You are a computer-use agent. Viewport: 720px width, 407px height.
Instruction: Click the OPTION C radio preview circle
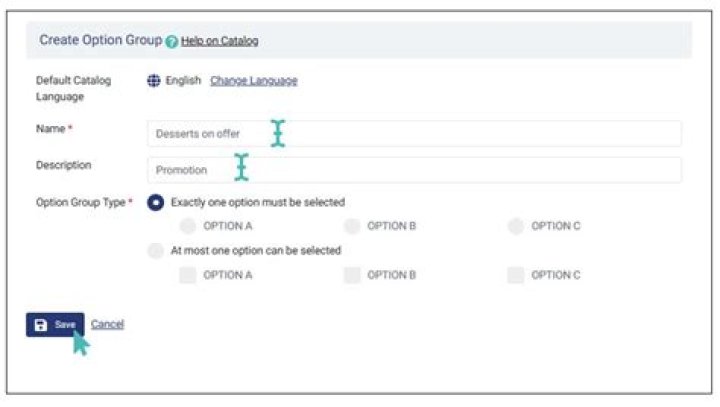pos(516,226)
